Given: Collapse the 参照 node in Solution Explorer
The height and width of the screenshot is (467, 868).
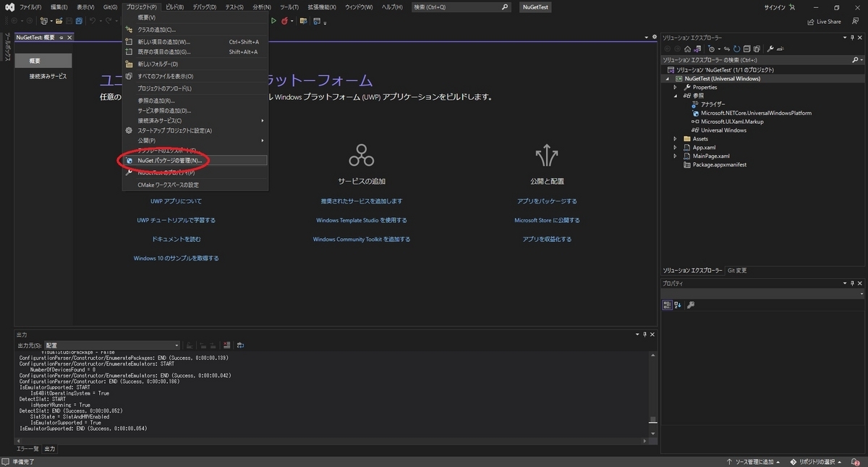Looking at the screenshot, I should 676,96.
